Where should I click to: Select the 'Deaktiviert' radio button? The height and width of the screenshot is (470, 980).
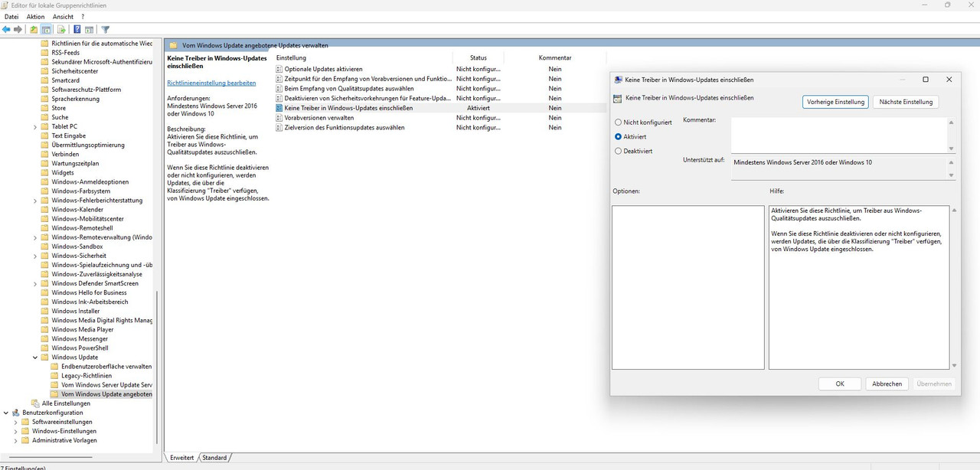pyautogui.click(x=619, y=151)
